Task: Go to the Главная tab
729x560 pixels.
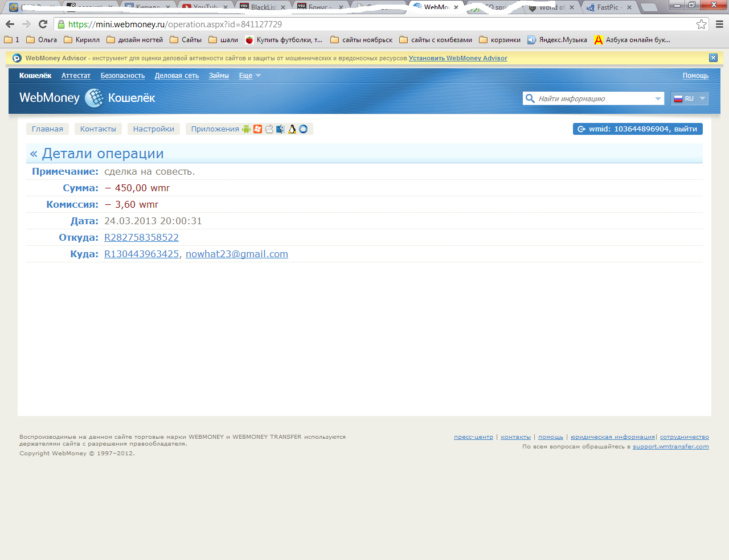Action: tap(47, 129)
